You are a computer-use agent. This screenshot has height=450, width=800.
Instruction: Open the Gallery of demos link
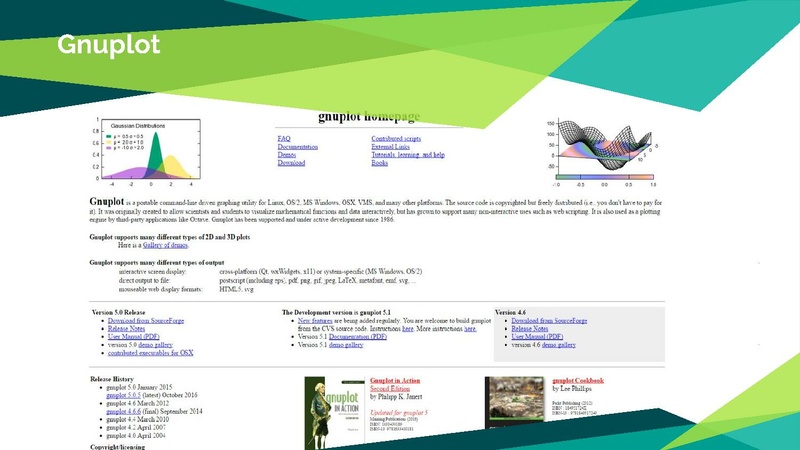click(164, 244)
